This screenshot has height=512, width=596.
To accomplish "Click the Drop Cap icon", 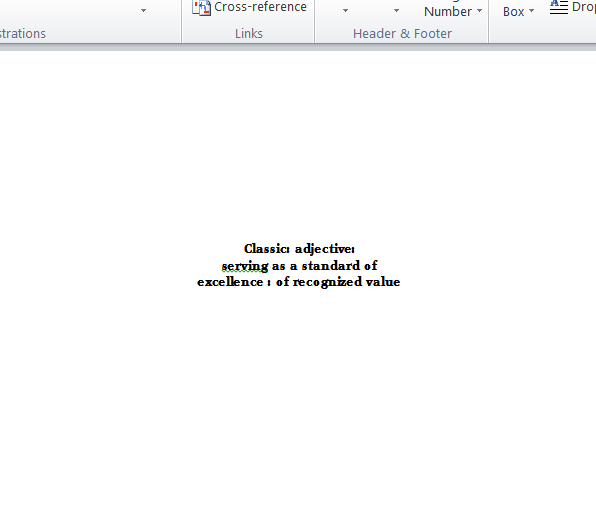I will [x=559, y=7].
